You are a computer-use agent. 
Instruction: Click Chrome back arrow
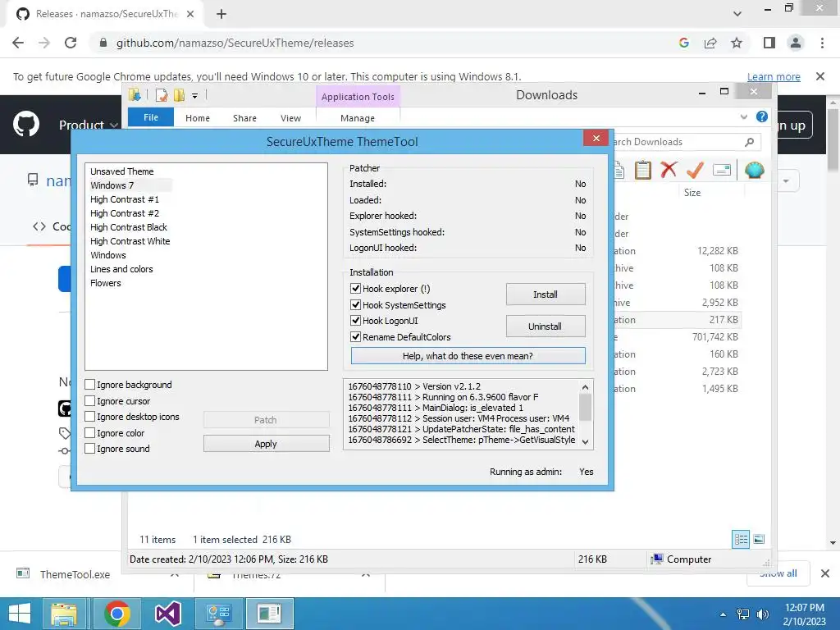pyautogui.click(x=18, y=43)
